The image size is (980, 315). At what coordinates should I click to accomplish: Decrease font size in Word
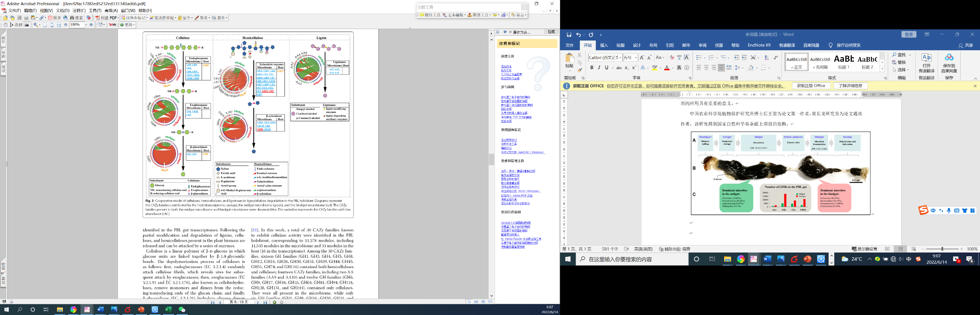click(649, 57)
